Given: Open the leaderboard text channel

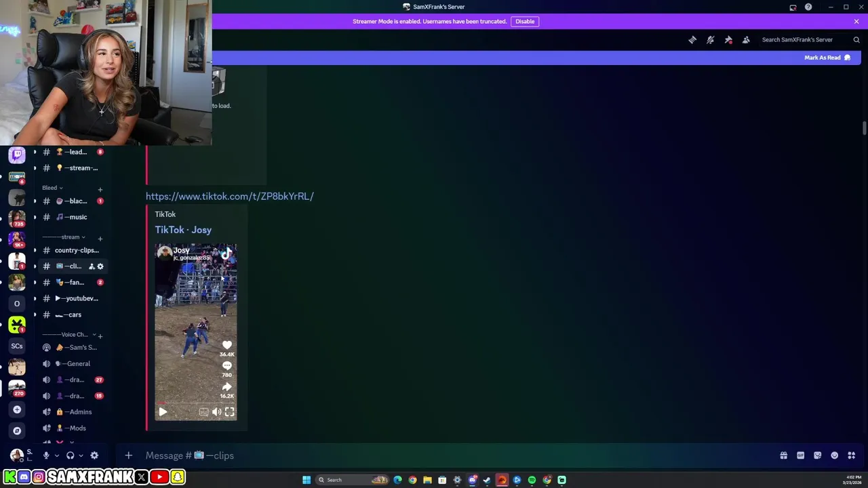Looking at the screenshot, I should pos(73,152).
